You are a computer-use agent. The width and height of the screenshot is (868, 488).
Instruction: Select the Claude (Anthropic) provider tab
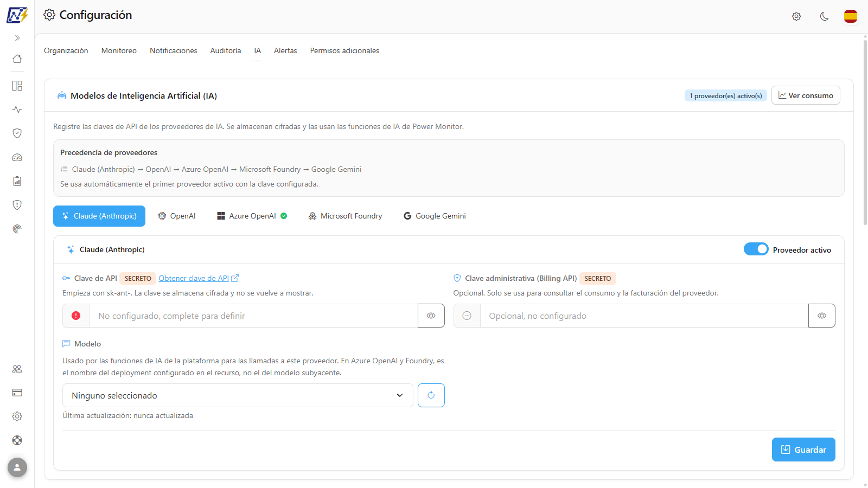[x=99, y=216]
